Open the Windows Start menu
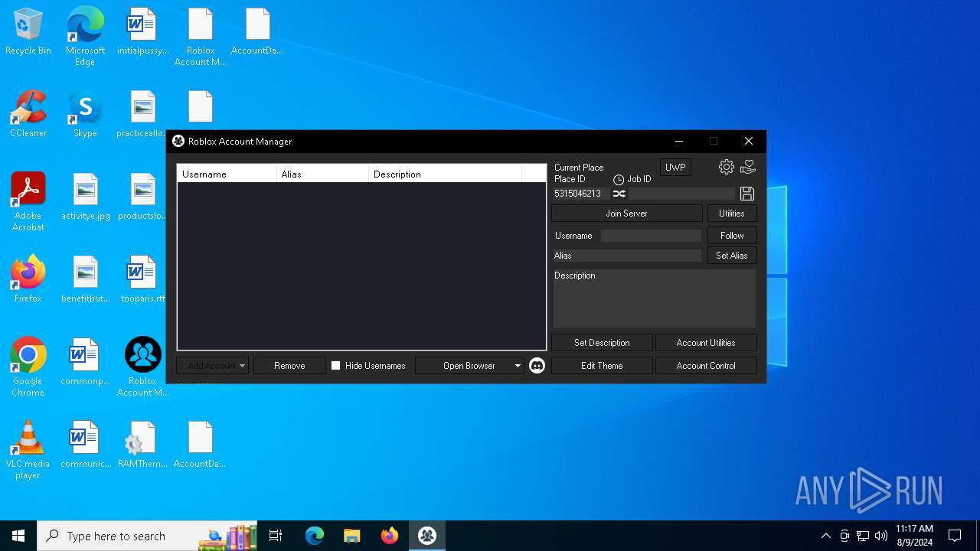This screenshot has height=551, width=980. coord(18,536)
